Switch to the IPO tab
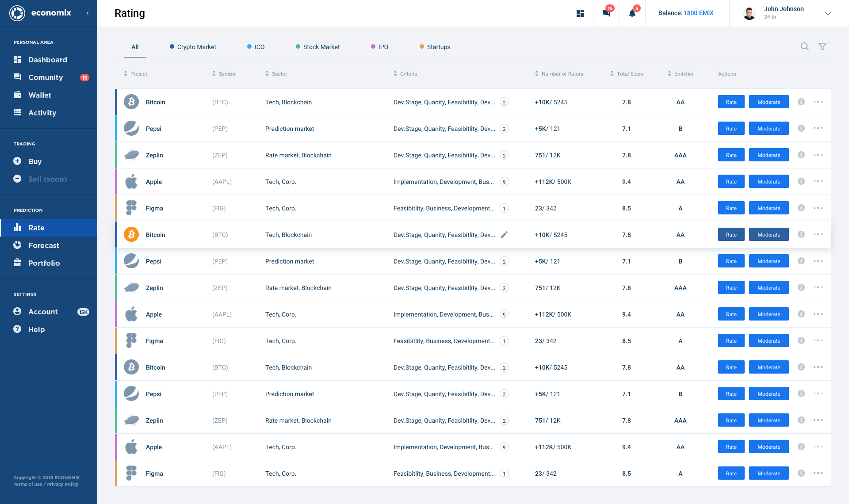Viewport: 849px width, 504px height. point(379,47)
